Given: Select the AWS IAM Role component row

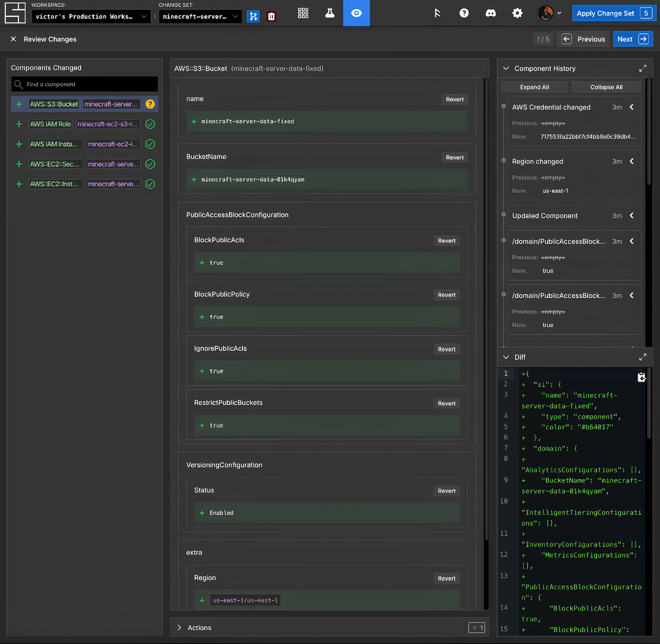Looking at the screenshot, I should coord(85,124).
